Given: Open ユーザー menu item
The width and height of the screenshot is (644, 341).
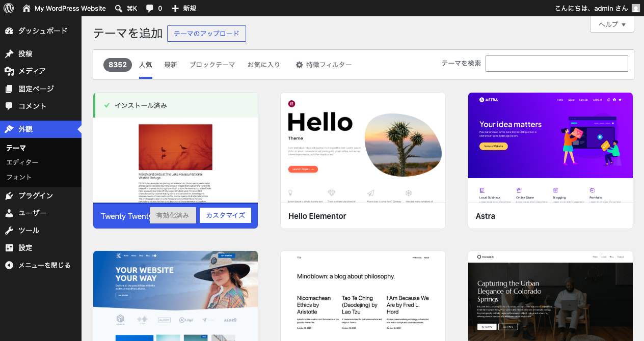Looking at the screenshot, I should coord(41,213).
